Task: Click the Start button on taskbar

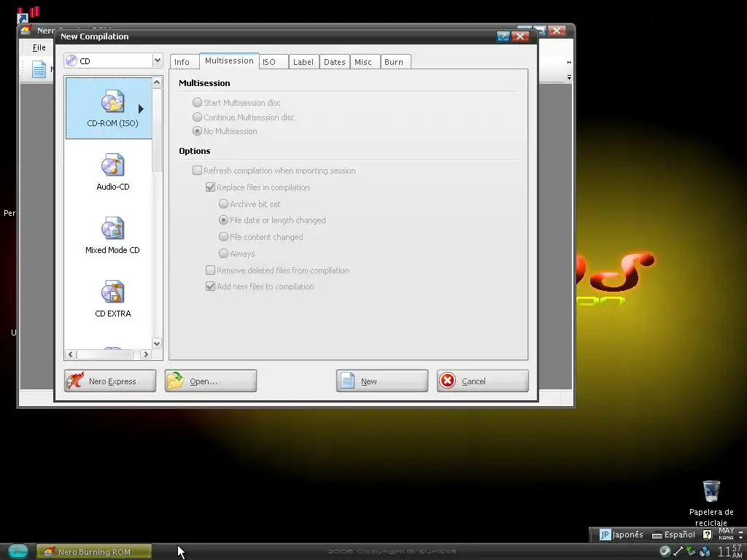Action: 18,551
